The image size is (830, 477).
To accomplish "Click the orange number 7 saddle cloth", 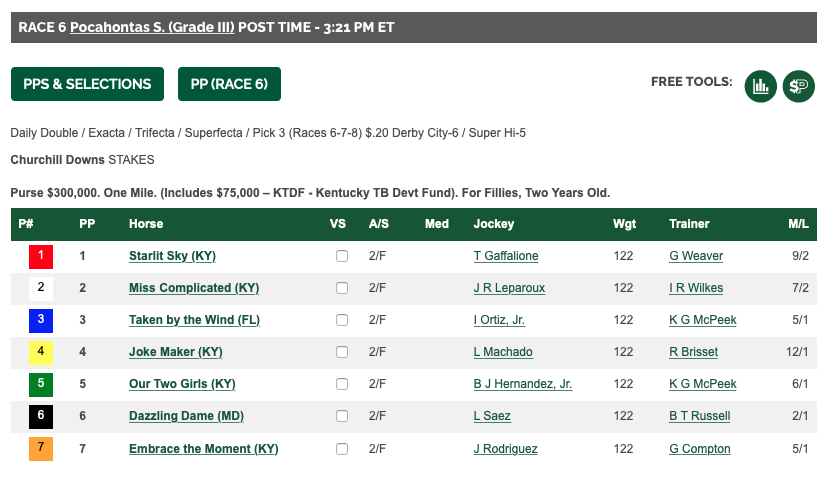I will pyautogui.click(x=41, y=449).
